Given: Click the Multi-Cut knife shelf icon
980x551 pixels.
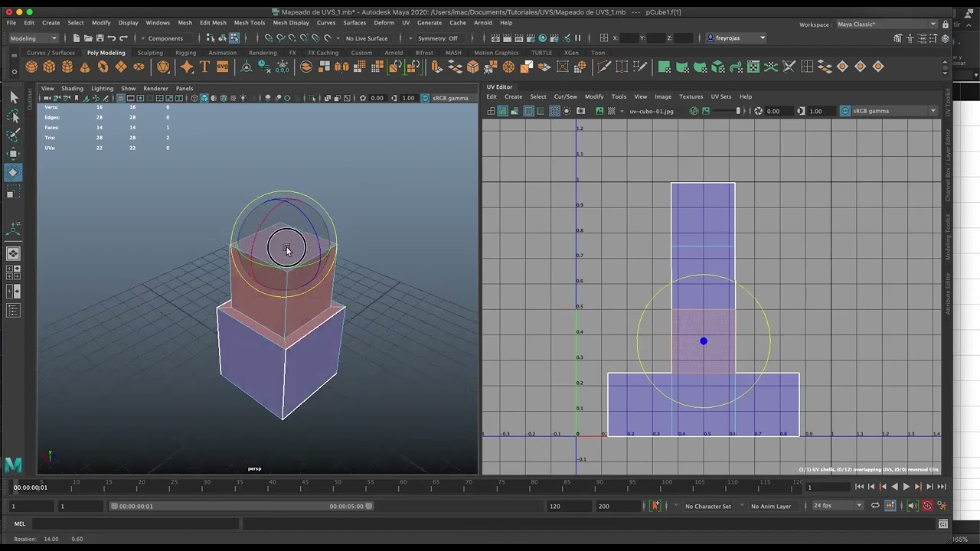Looking at the screenshot, I should [604, 67].
